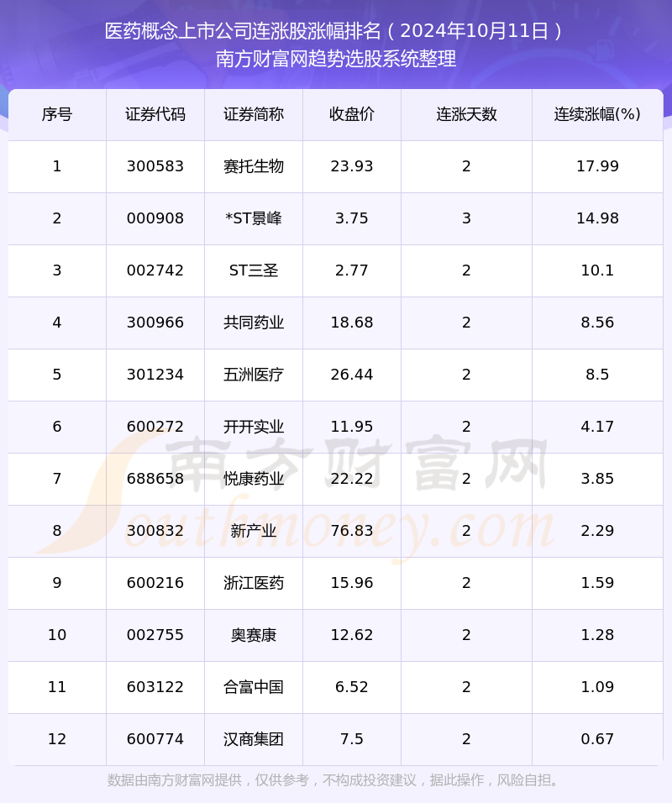The width and height of the screenshot is (672, 803).
Task: Select stock code 600774
Action: click(x=155, y=739)
